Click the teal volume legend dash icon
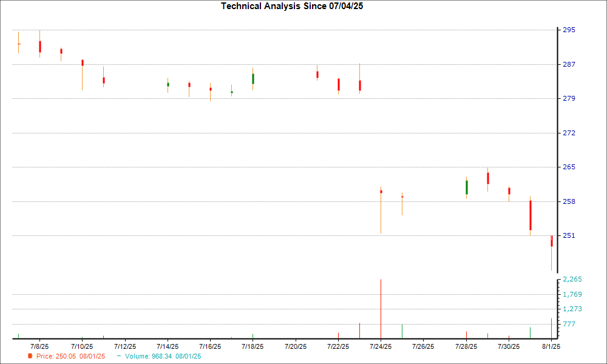 point(119,356)
